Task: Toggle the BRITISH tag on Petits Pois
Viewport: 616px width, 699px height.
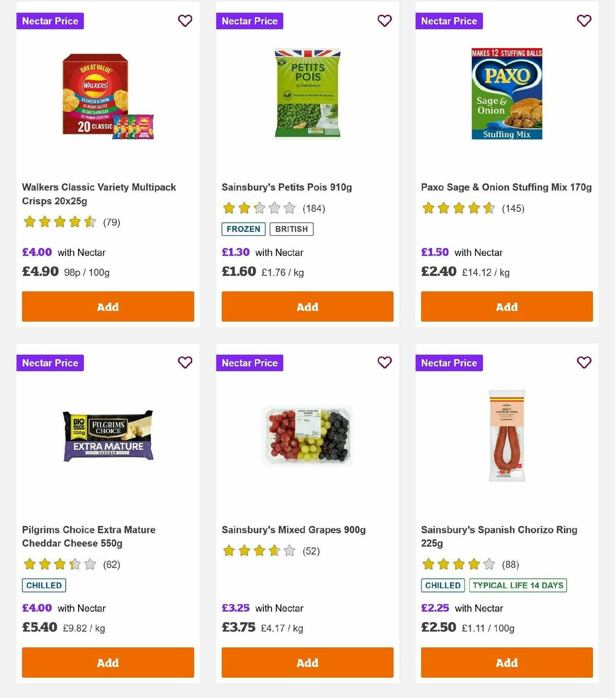Action: (291, 229)
